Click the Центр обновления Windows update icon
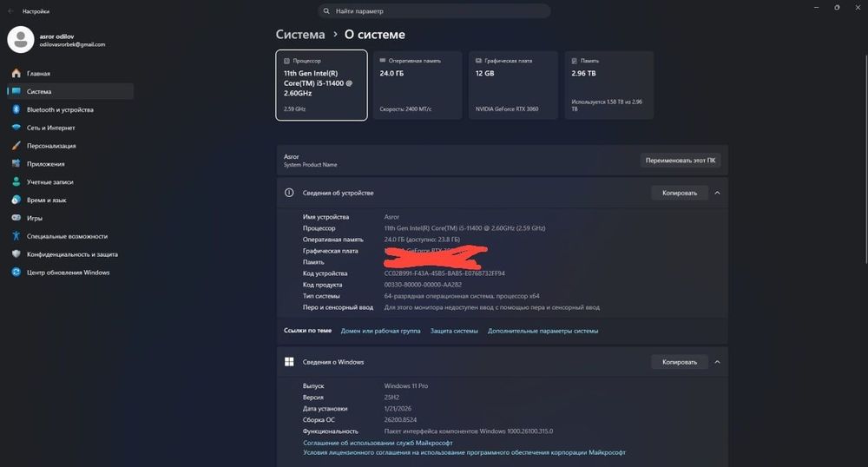The height and width of the screenshot is (467, 868). (16, 273)
